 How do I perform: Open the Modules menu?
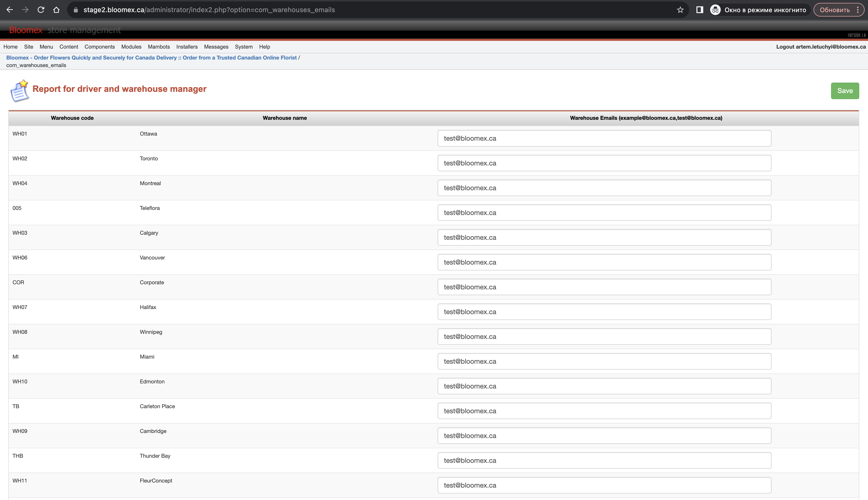[131, 47]
